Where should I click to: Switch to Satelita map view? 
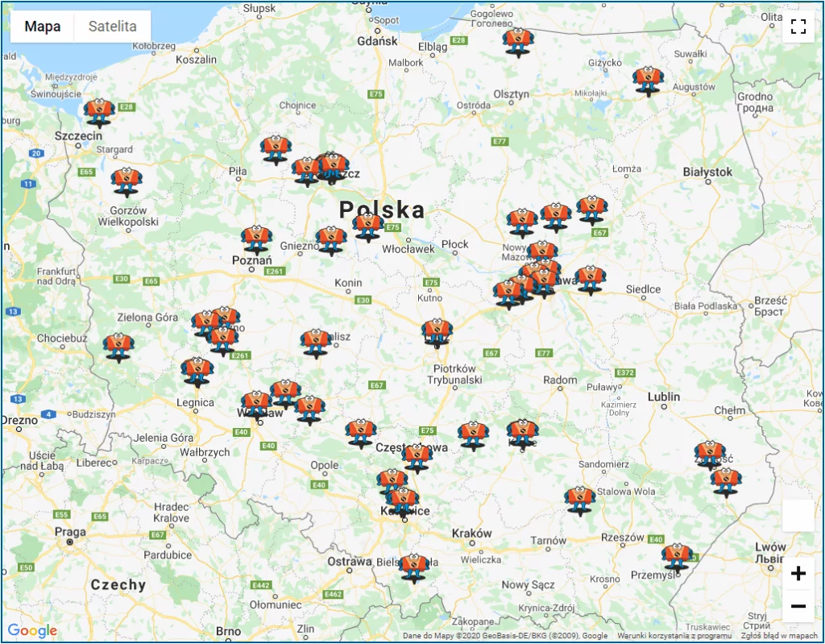(x=112, y=27)
